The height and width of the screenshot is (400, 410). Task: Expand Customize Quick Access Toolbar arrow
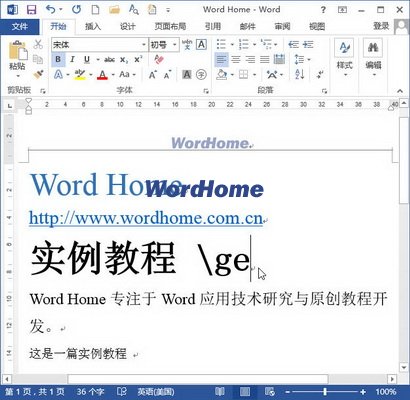coord(168,10)
